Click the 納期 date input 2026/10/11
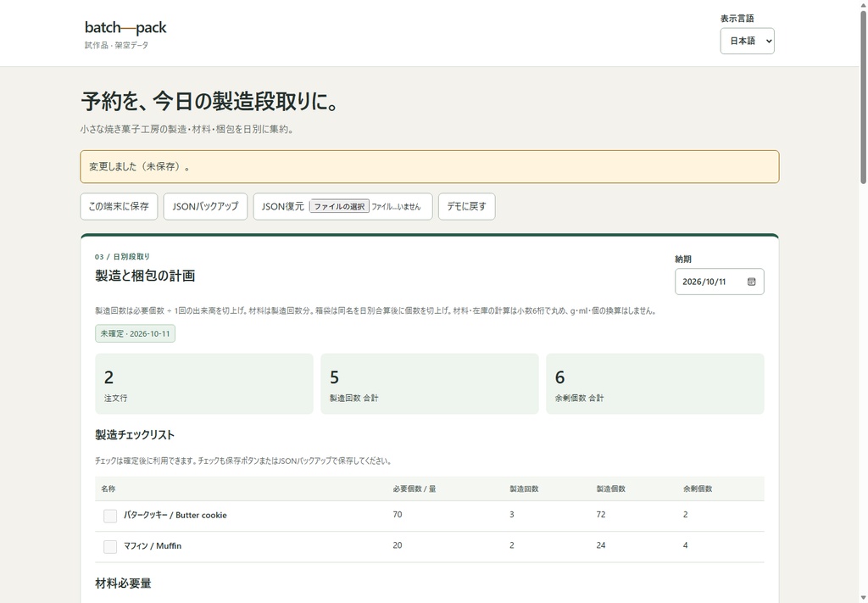The image size is (868, 603). coord(720,282)
